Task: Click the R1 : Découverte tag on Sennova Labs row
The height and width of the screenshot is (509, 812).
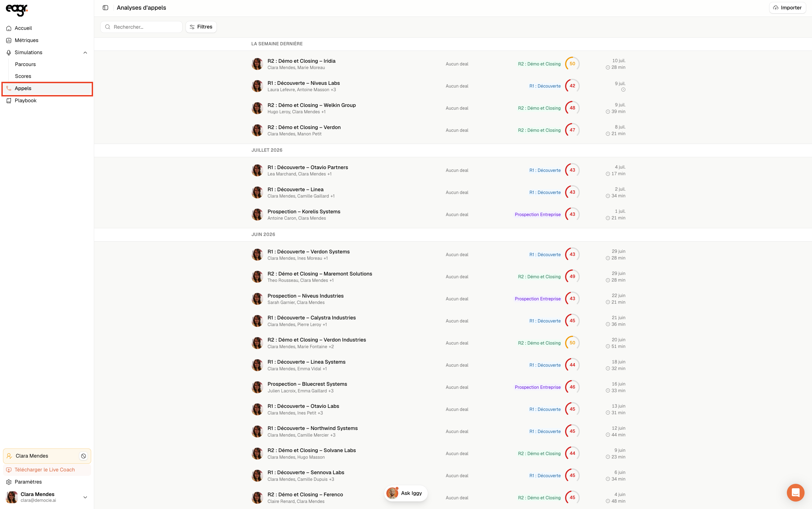Action: click(x=545, y=476)
